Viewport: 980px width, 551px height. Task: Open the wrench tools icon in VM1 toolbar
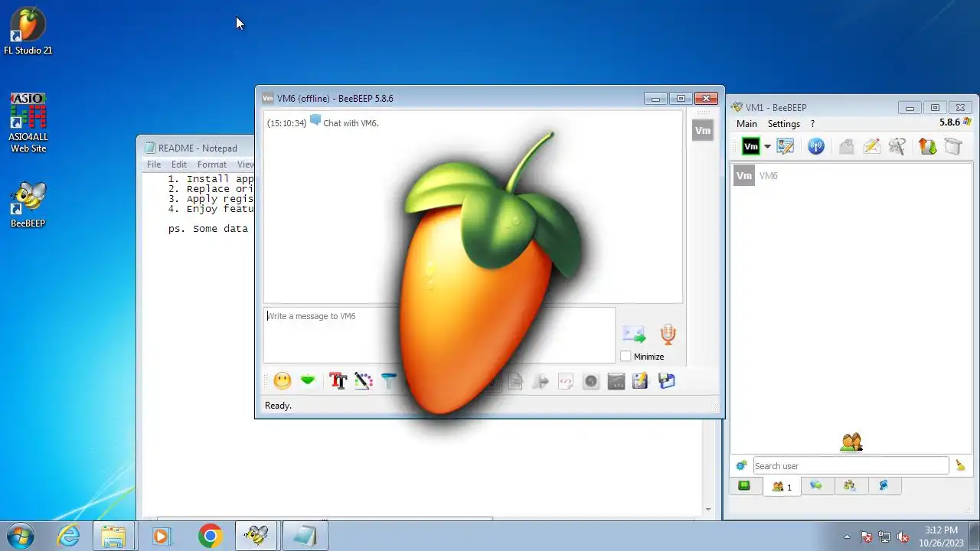click(x=897, y=146)
